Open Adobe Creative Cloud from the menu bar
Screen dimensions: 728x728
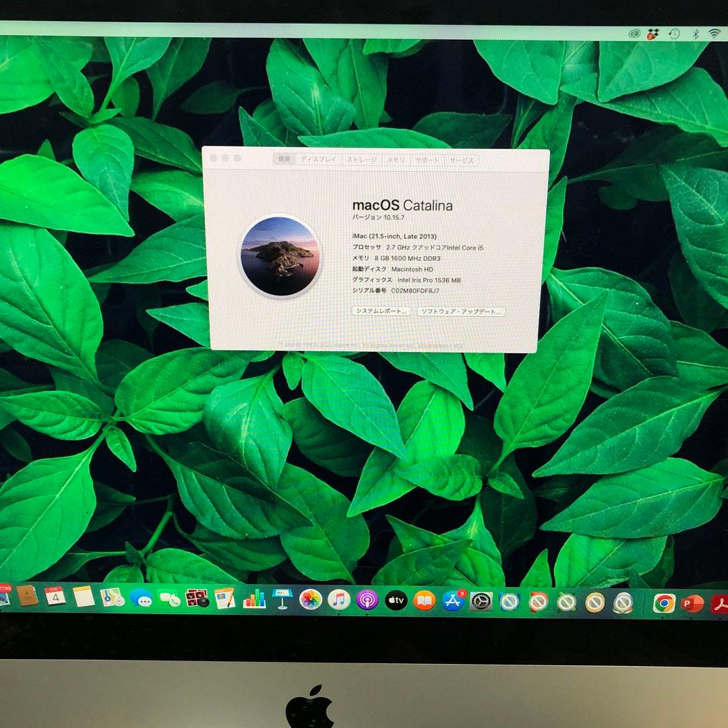pos(634,32)
